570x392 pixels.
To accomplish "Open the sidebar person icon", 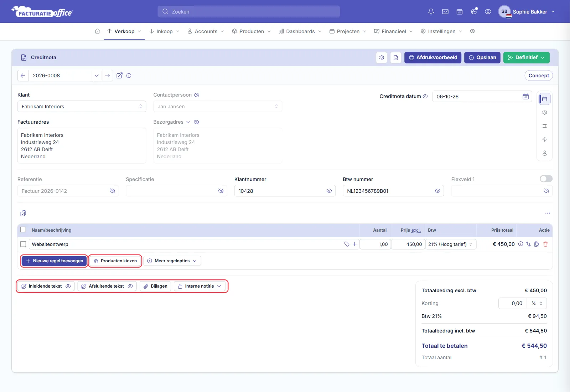I will point(544,153).
